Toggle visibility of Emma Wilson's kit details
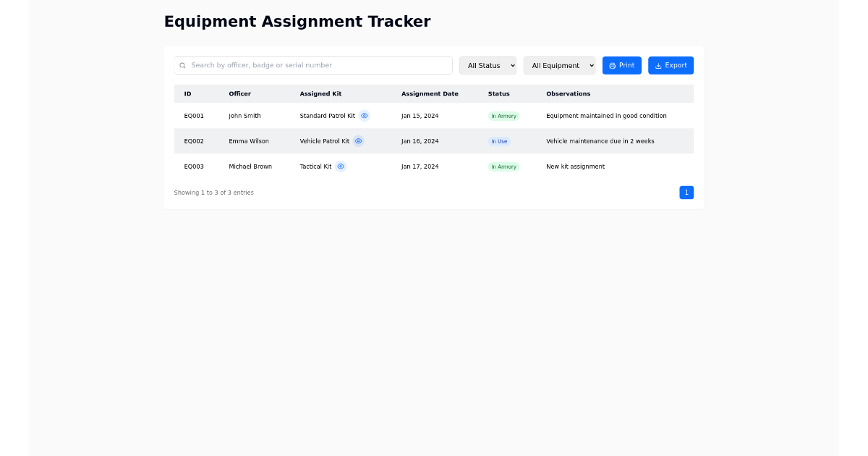Image resolution: width=868 pixels, height=456 pixels. tap(358, 141)
